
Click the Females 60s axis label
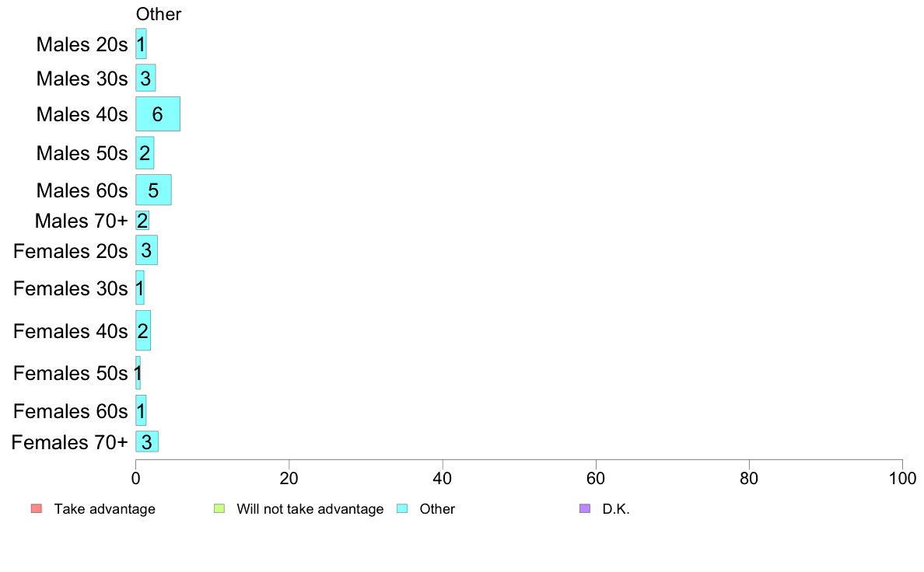(71, 411)
